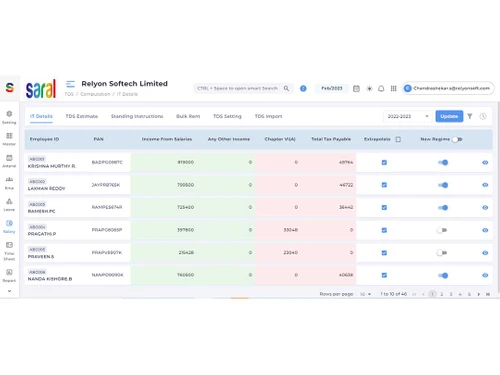Image resolution: width=500 pixels, height=375 pixels.
Task: Check the Extrapolate header checkbox
Action: coord(398,139)
